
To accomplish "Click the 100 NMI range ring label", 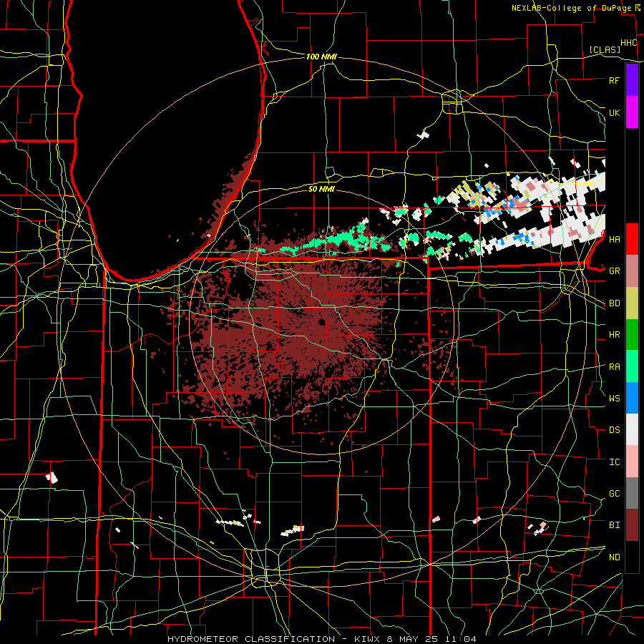I will (x=321, y=57).
